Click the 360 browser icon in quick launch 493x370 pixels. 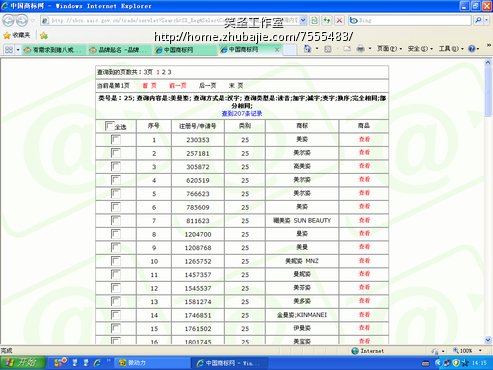pyautogui.click(x=61, y=362)
